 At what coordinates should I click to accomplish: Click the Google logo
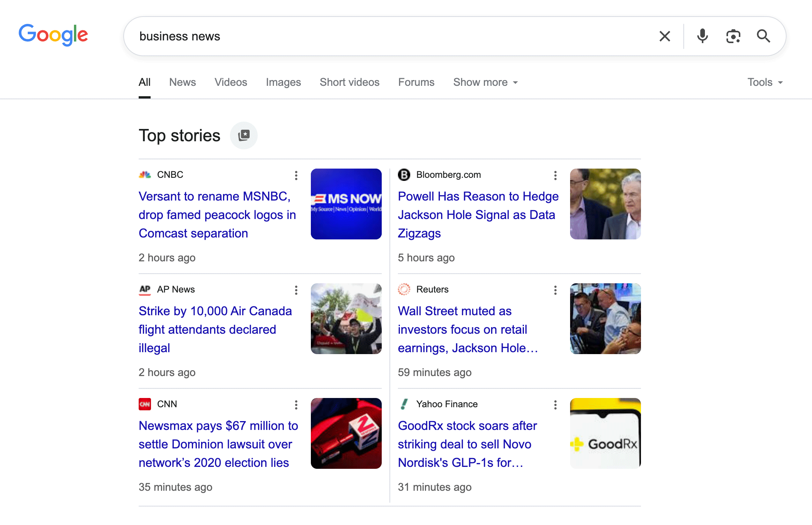tap(53, 35)
